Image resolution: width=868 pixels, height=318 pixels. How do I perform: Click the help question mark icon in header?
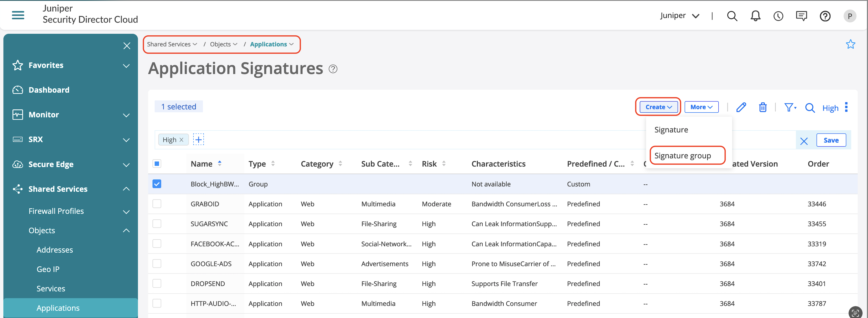pos(825,16)
